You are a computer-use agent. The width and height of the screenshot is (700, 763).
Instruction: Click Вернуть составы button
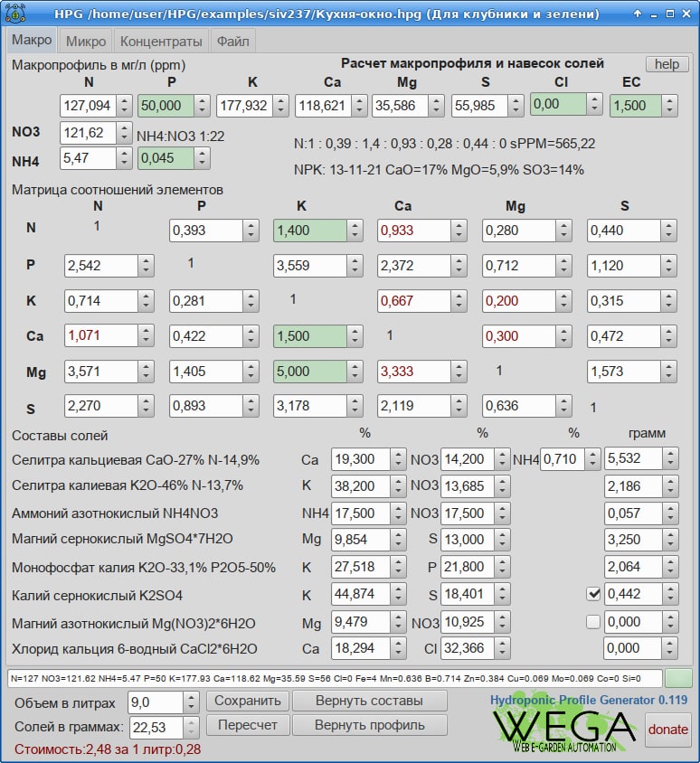coord(370,701)
